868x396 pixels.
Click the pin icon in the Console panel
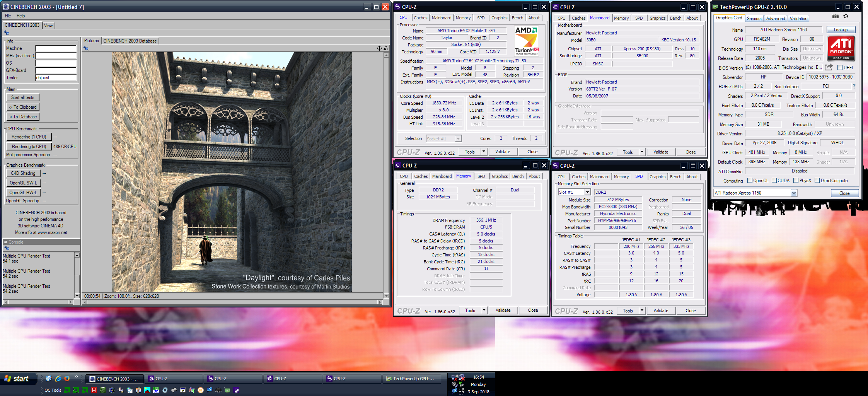coord(7,248)
